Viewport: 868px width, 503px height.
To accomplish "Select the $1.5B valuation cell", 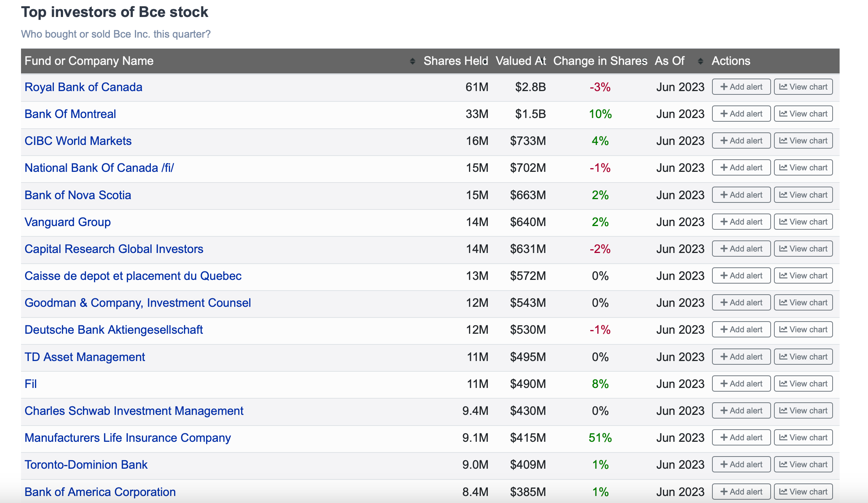I will (x=530, y=114).
